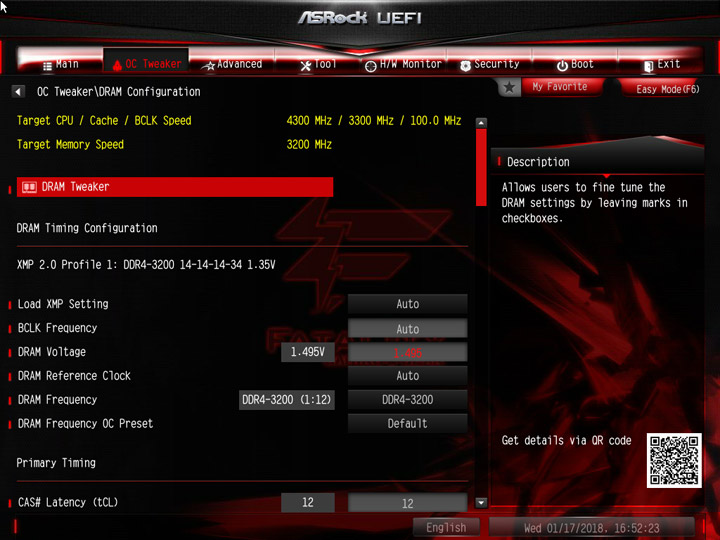Image resolution: width=720 pixels, height=540 pixels.
Task: Click the 4300 MHz / 3300 MHz / 100.0 MHz value
Action: click(373, 121)
